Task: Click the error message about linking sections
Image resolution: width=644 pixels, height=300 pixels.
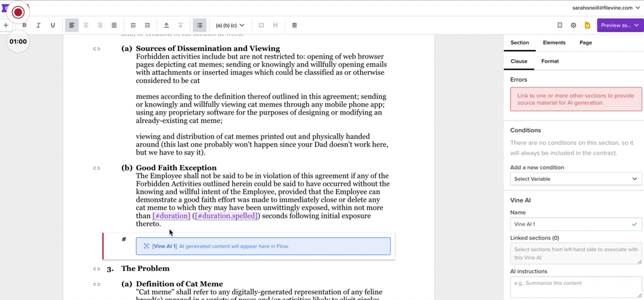Action: tap(576, 99)
